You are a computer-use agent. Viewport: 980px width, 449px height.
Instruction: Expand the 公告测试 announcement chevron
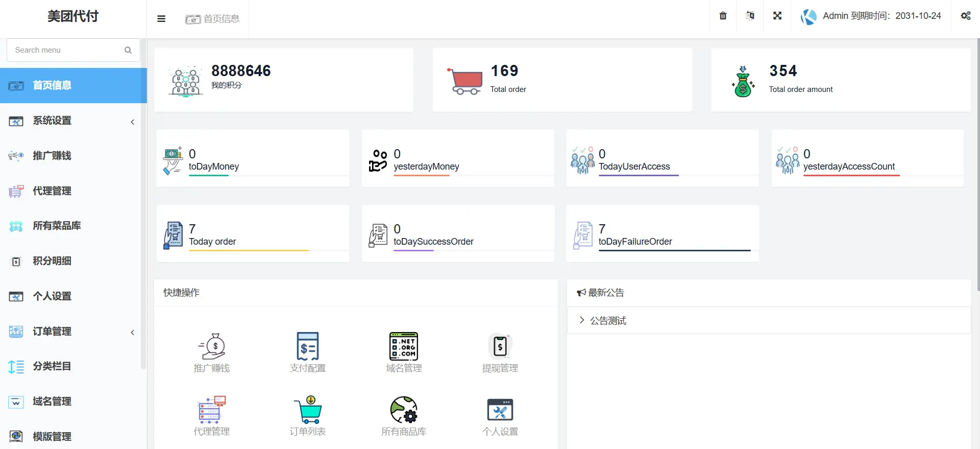coord(581,320)
